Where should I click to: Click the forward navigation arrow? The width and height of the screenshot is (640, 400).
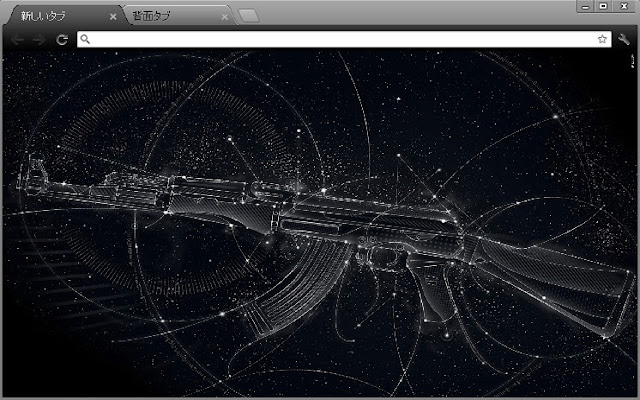point(38,40)
